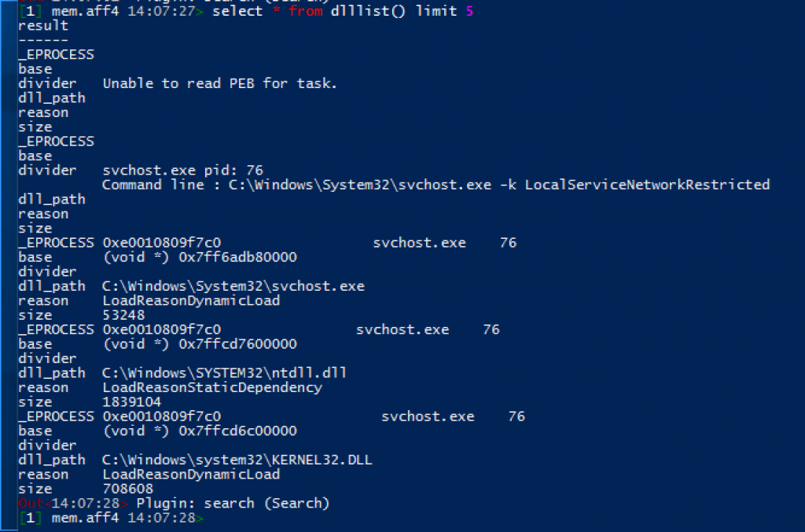This screenshot has width=805, height=532.
Task: Click the "Unable to read PEB for task." message
Action: (x=219, y=83)
